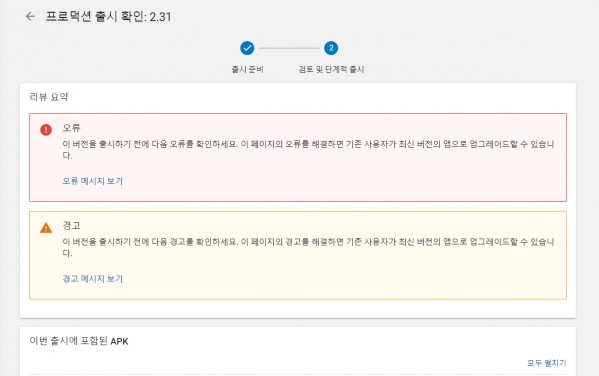Screen dimensions: 599x376
Task: Open 오류 메시지 보기 link
Action: 92,181
